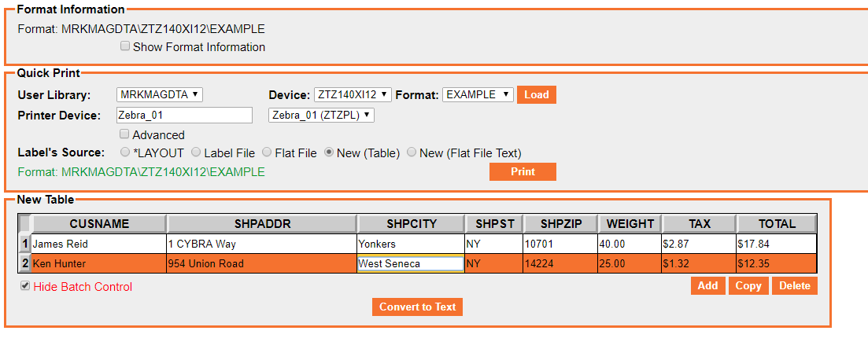Viewport: 868px width, 338px height.
Task: Select the James Reid customer name cell
Action: (98, 244)
